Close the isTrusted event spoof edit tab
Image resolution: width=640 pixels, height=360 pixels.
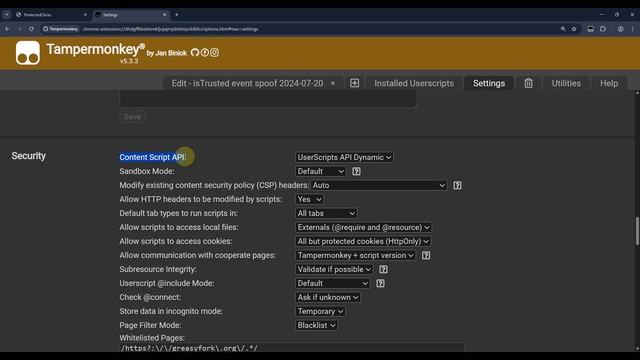click(333, 83)
